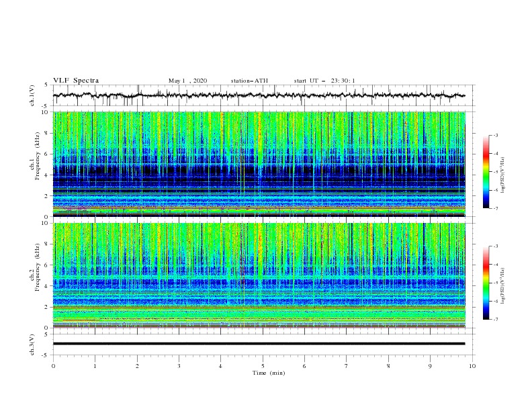Click the "-3" tick on ch.2 color bar
This screenshot has width=532, height=411.
(495, 246)
